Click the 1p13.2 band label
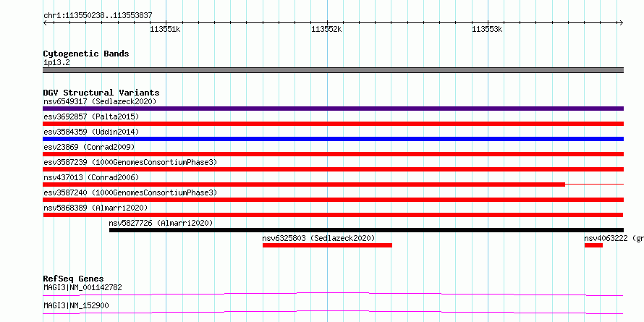The width and height of the screenshot is (644, 322). click(56, 62)
